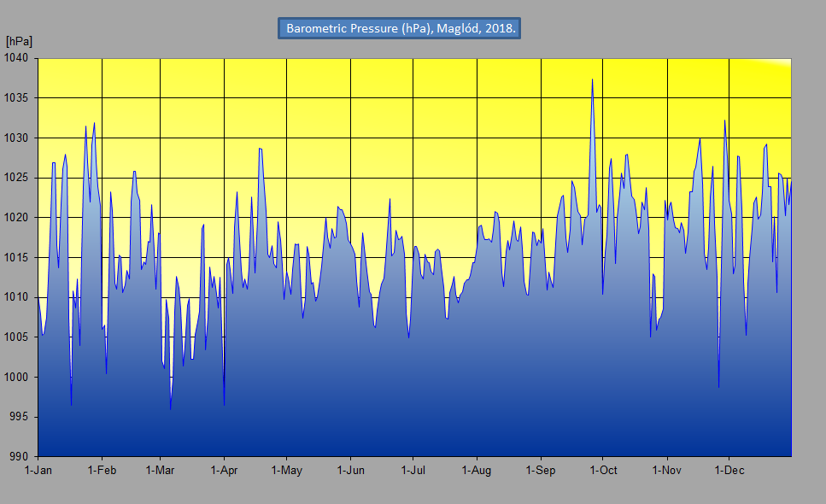Screen dimensions: 826x504
Task: Select the [hPa] unit label
Action: 19,41
